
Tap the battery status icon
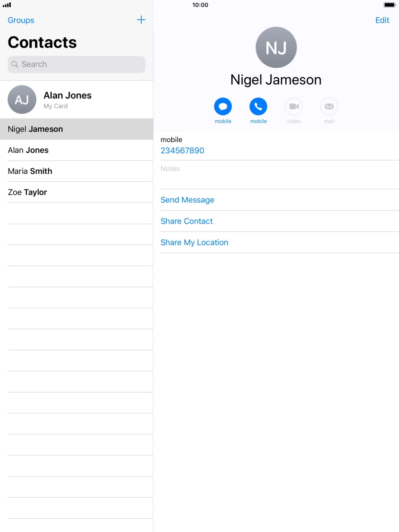click(x=389, y=5)
